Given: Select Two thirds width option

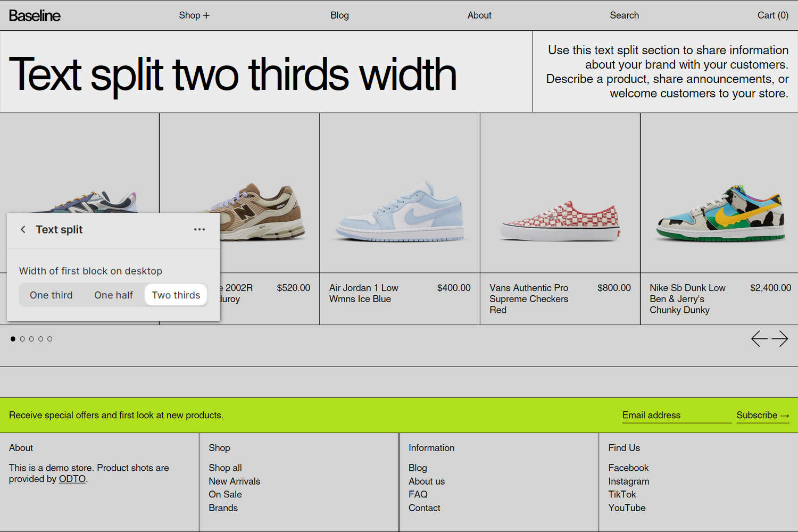Looking at the screenshot, I should tap(176, 295).
